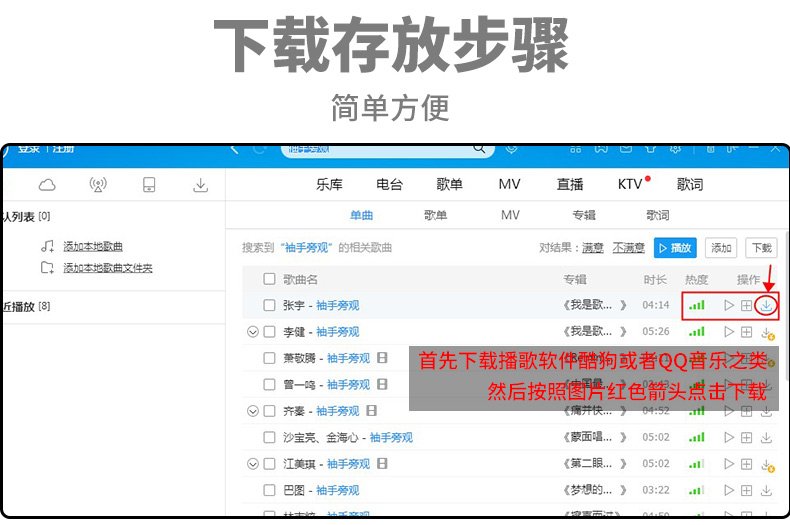The height and width of the screenshot is (525, 790).
Task: Check the select-all checkbox beside 歌曲名
Action: (x=269, y=279)
